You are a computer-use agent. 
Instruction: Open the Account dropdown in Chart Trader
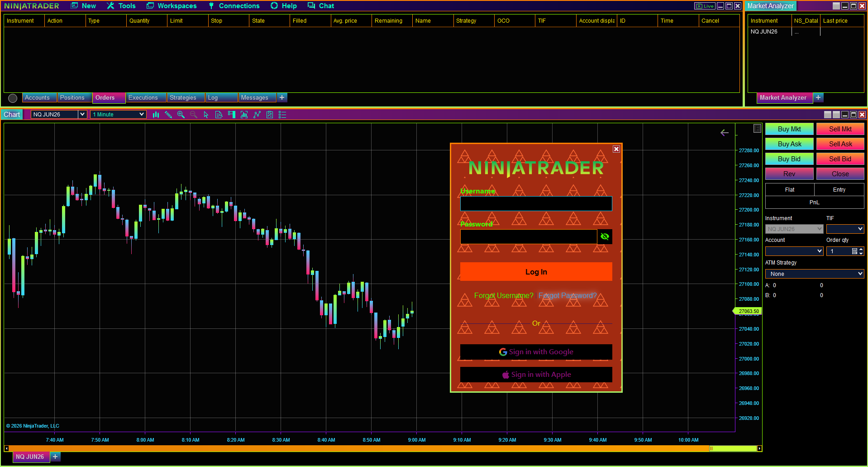(x=794, y=251)
